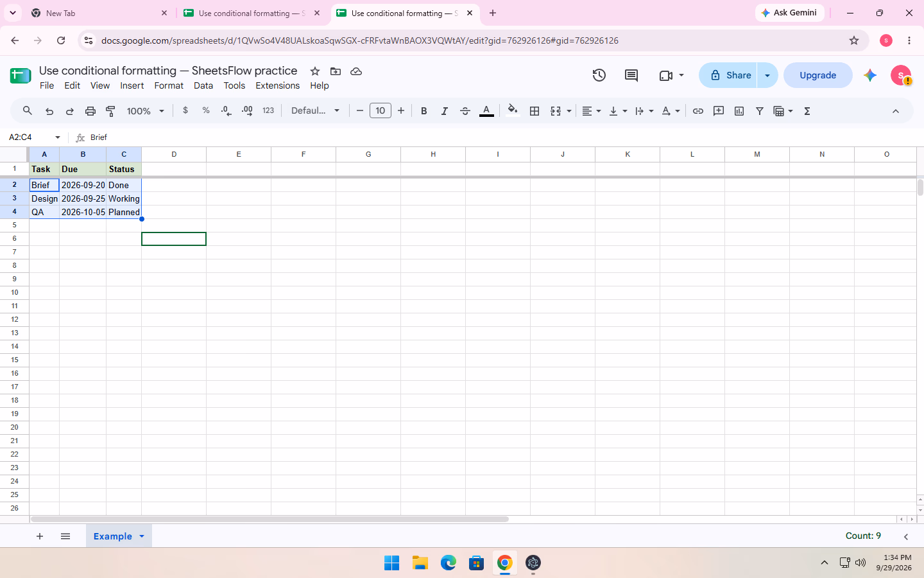Open the functions sigma icon
The image size is (924, 578).
click(807, 111)
